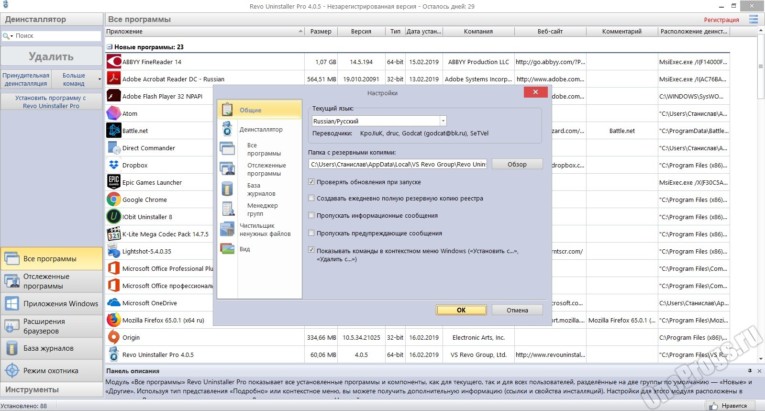Click the Lightshot program icon
The height and width of the screenshot is (411, 765).
click(114, 251)
